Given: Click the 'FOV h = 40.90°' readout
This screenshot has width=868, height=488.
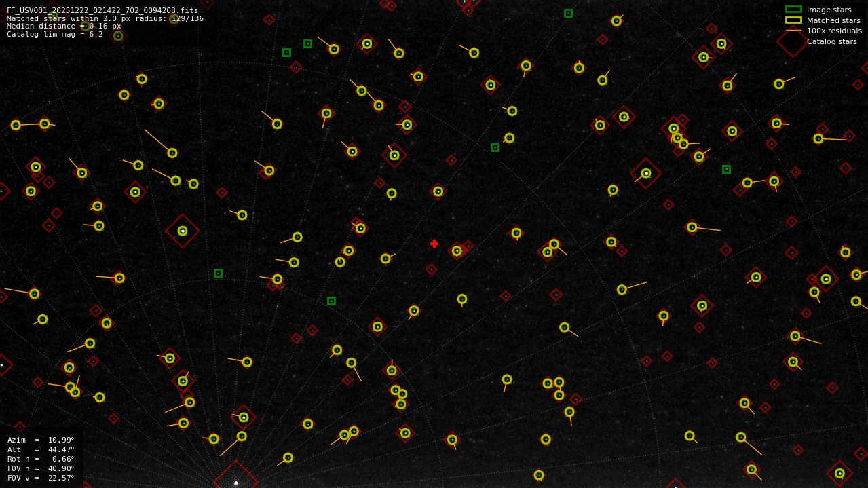Looking at the screenshot, I should pyautogui.click(x=41, y=468).
